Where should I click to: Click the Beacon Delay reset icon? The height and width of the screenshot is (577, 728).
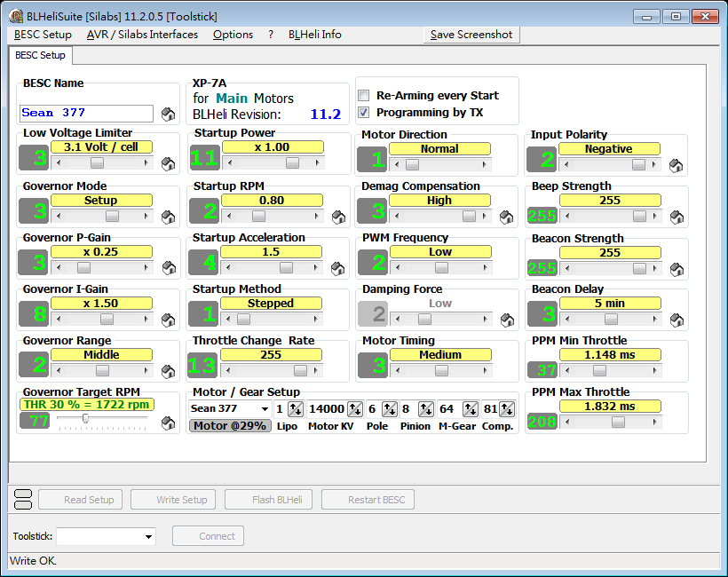677,320
